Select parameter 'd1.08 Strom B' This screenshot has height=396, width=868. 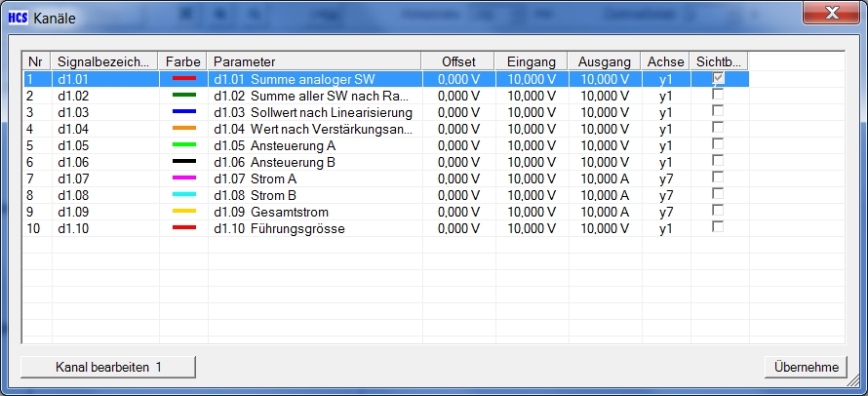pyautogui.click(x=255, y=195)
